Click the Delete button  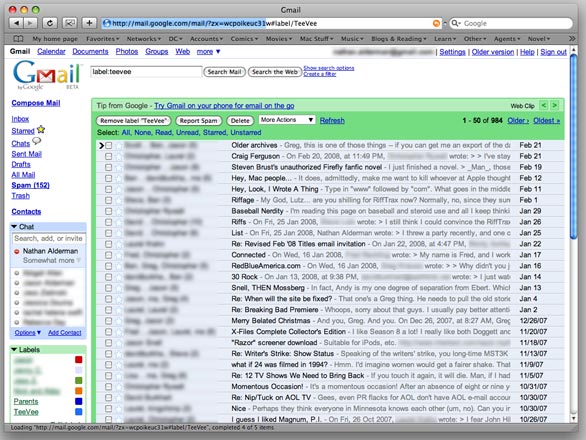[x=240, y=120]
